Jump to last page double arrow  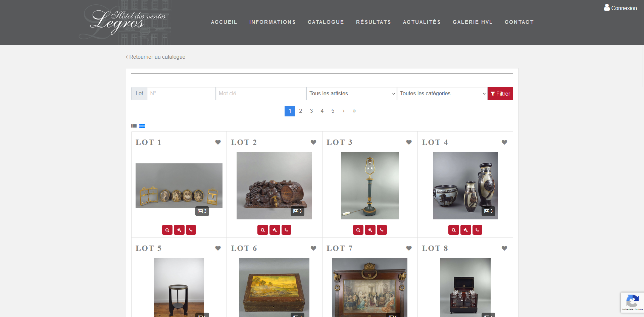click(354, 111)
